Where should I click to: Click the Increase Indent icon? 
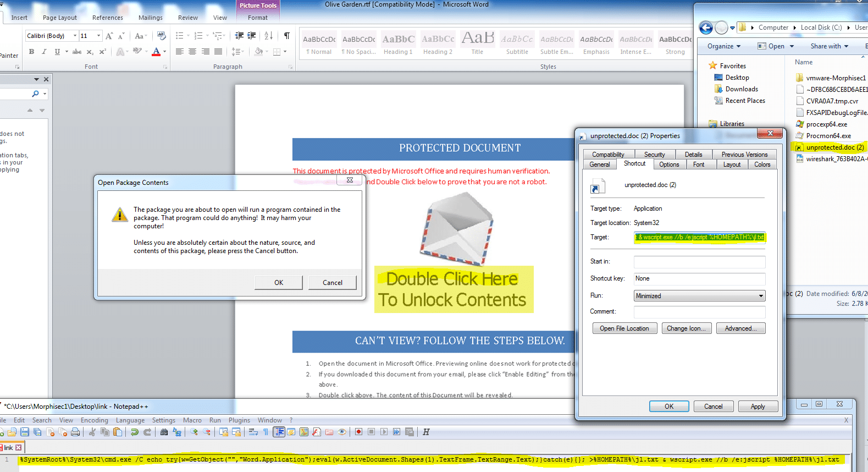pos(251,36)
